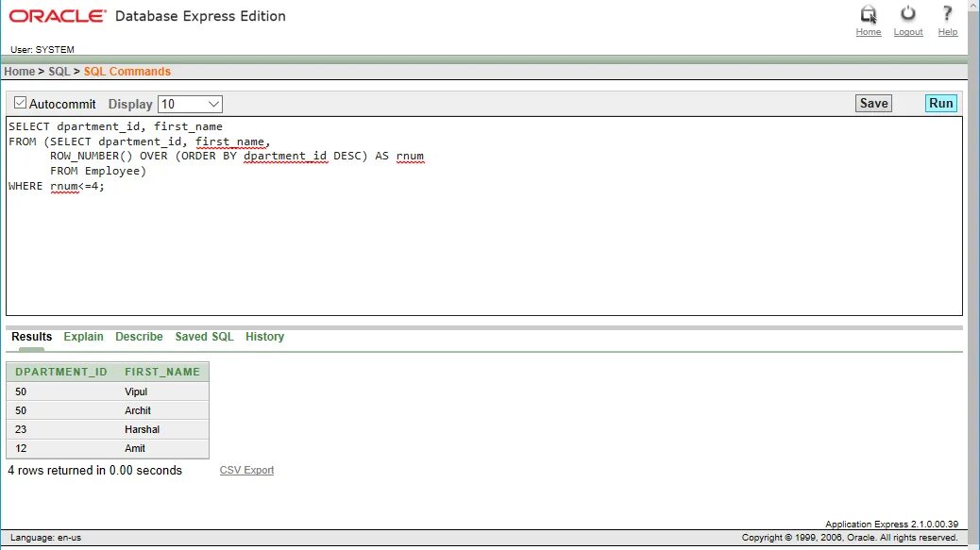This screenshot has height=550, width=980.
Task: Click the DPARTMENT_ID column header
Action: [x=61, y=372]
